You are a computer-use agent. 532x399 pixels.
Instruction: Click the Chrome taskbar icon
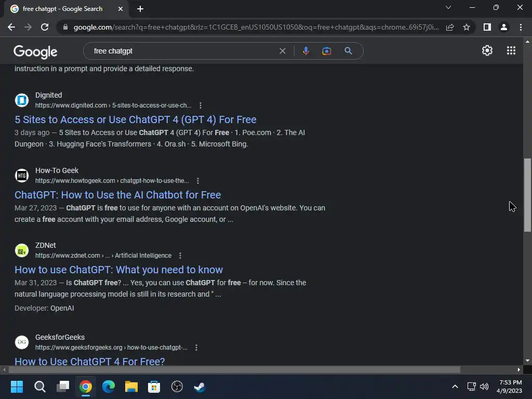point(86,387)
